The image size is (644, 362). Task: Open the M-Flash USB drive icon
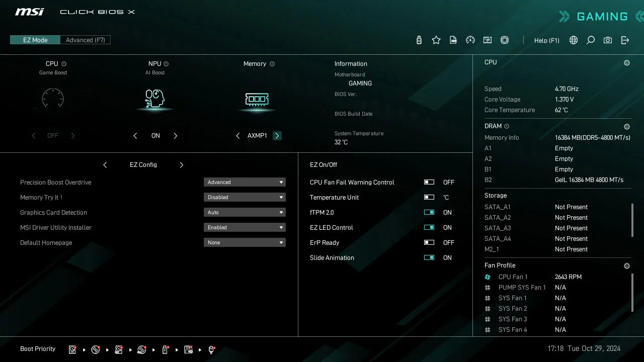point(419,40)
